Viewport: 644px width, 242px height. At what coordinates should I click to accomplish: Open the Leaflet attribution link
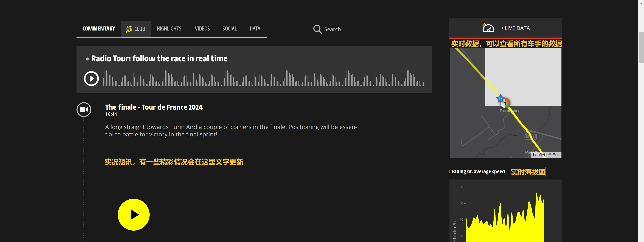point(539,155)
